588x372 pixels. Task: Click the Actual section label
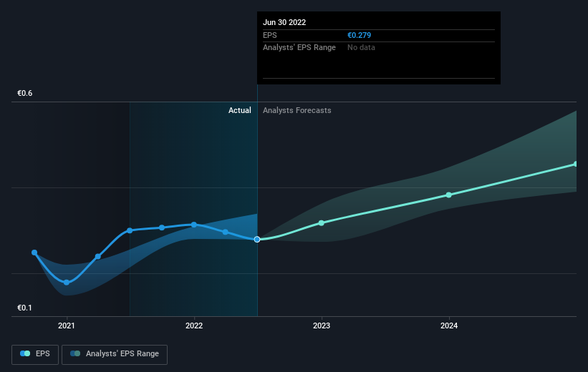pos(240,110)
